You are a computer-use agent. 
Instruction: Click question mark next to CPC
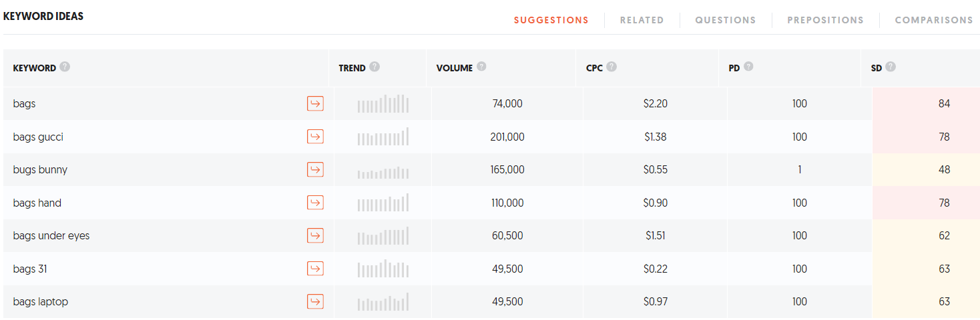[611, 67]
